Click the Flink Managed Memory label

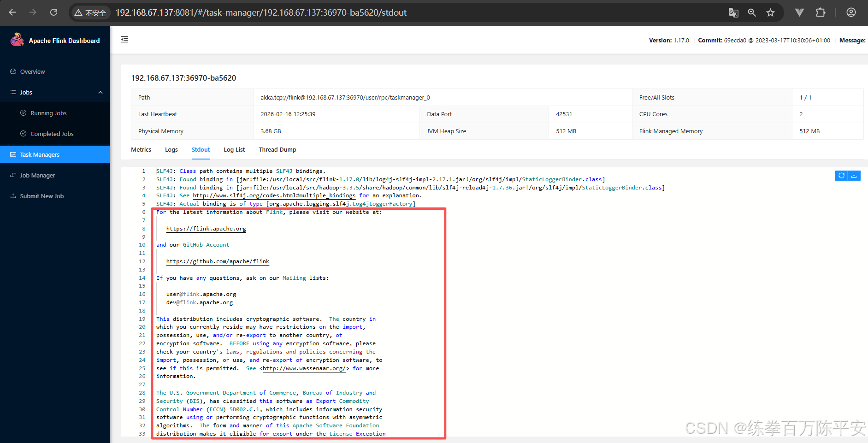coord(671,131)
